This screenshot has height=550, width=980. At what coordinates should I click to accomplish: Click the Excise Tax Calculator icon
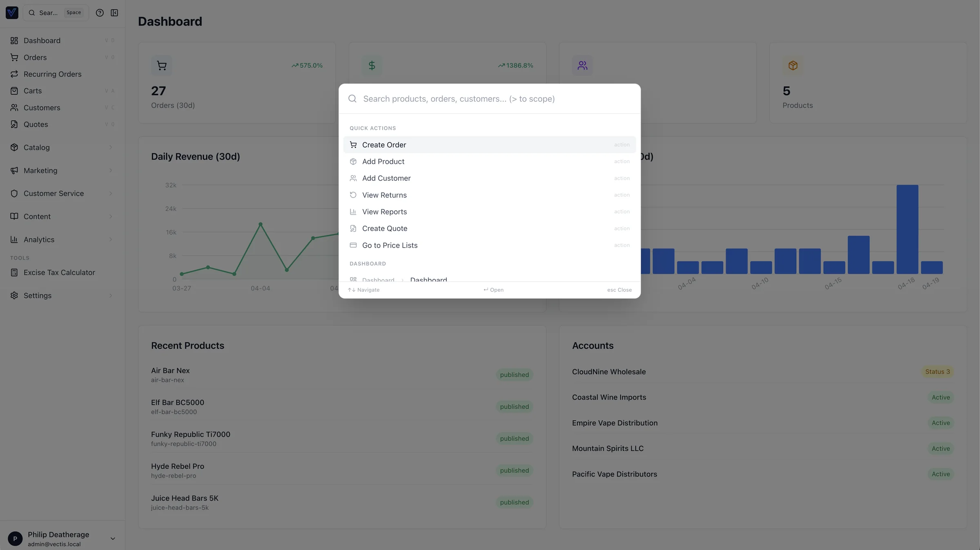14,273
